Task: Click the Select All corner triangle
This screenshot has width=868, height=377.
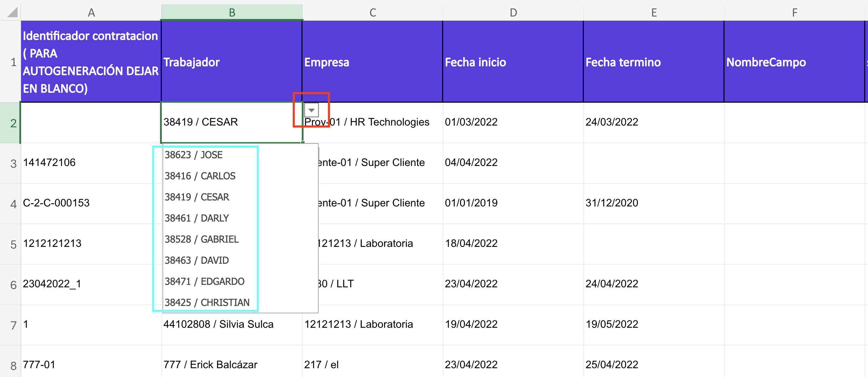Action: [12, 12]
